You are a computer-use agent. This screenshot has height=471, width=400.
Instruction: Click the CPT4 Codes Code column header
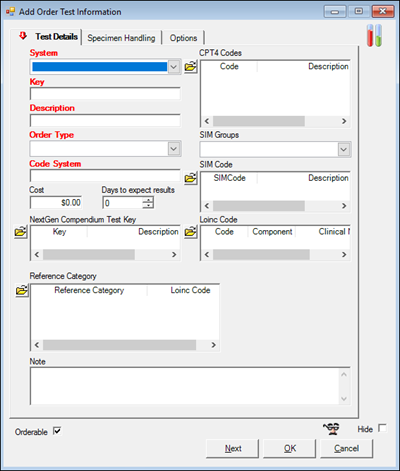[229, 66]
